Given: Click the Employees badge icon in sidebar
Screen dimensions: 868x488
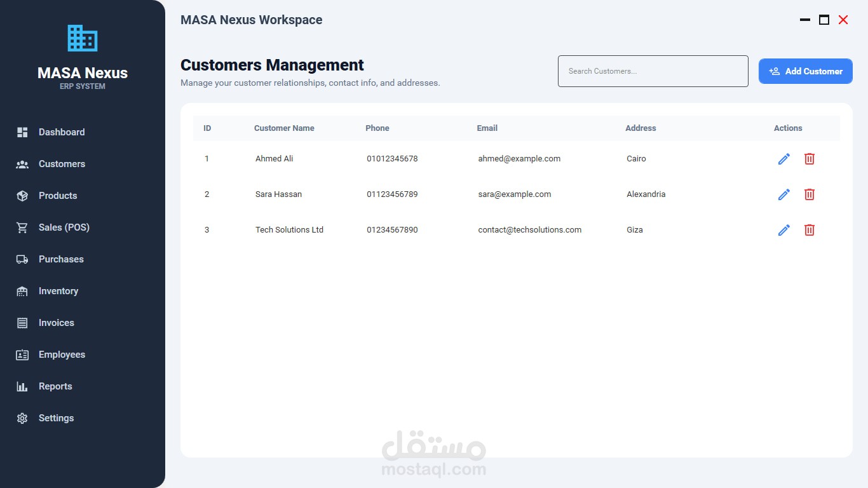Looking at the screenshot, I should pos(22,355).
